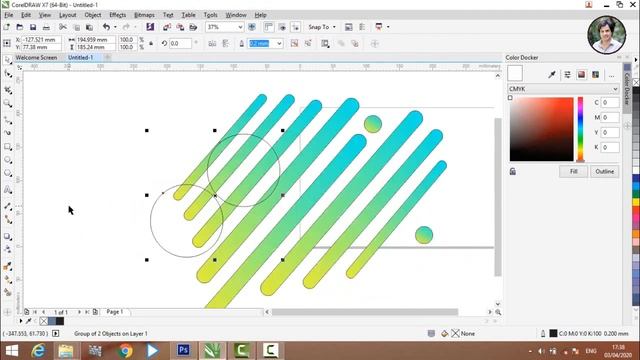Toggle show guidelines button
The image size is (640, 360).
(295, 27)
